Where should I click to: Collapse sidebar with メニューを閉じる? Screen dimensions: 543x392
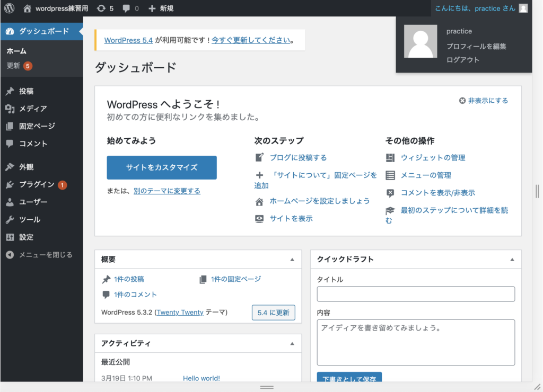pyautogui.click(x=45, y=255)
